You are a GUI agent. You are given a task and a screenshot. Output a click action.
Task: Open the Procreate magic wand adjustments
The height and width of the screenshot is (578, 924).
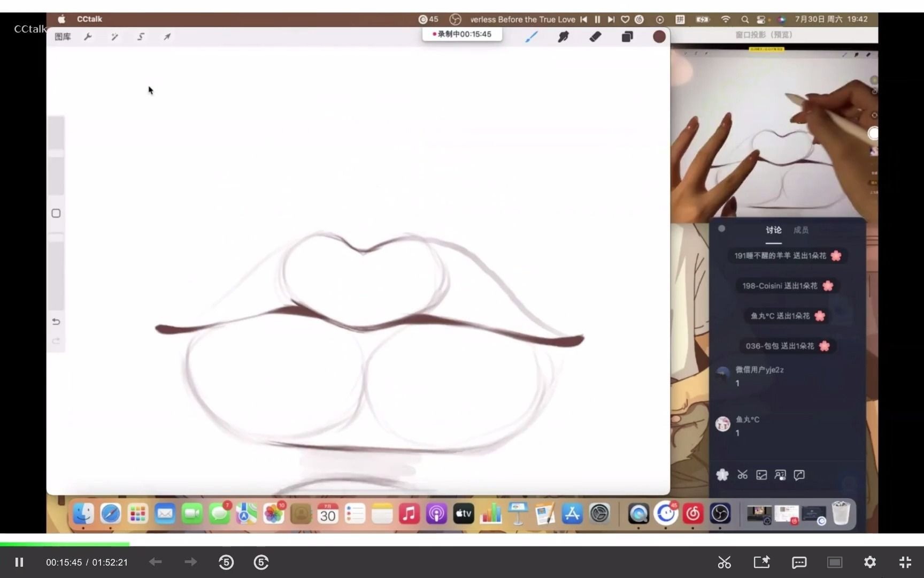(x=114, y=36)
